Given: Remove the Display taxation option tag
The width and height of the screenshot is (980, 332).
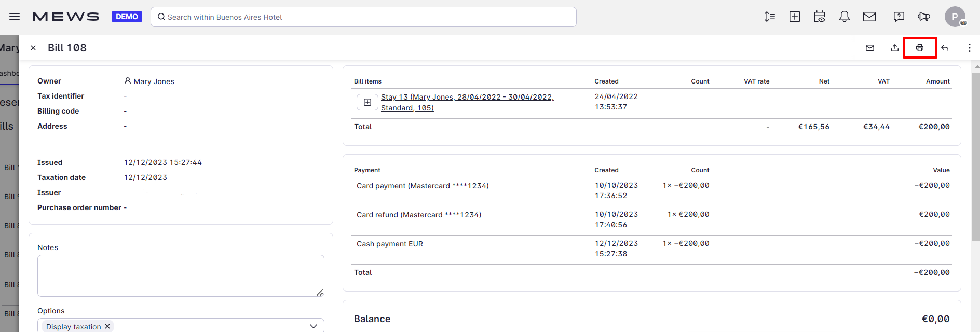Looking at the screenshot, I should click(x=107, y=326).
